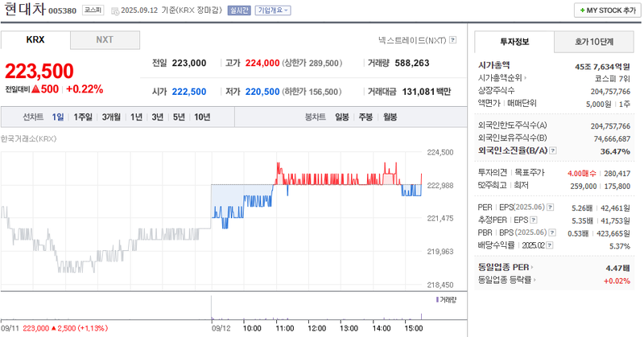Click the 시가 value 222,500
The width and height of the screenshot is (644, 337).
(x=189, y=92)
